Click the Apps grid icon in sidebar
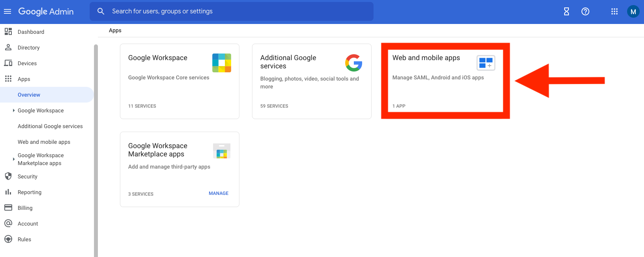The height and width of the screenshot is (257, 644). tap(8, 79)
